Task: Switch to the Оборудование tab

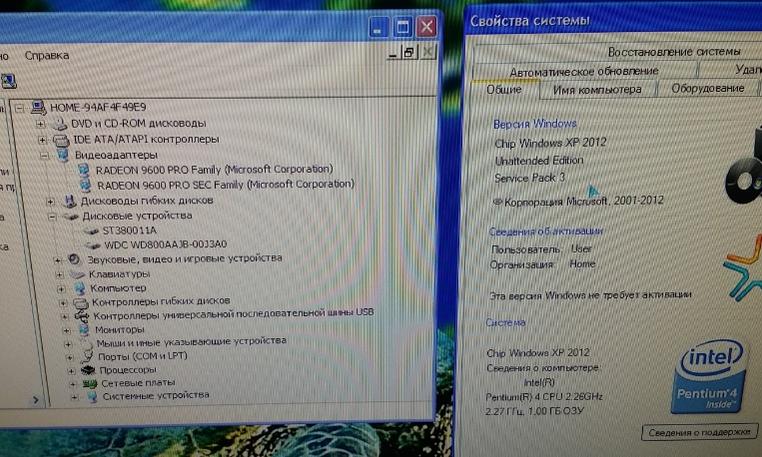Action: click(x=708, y=88)
